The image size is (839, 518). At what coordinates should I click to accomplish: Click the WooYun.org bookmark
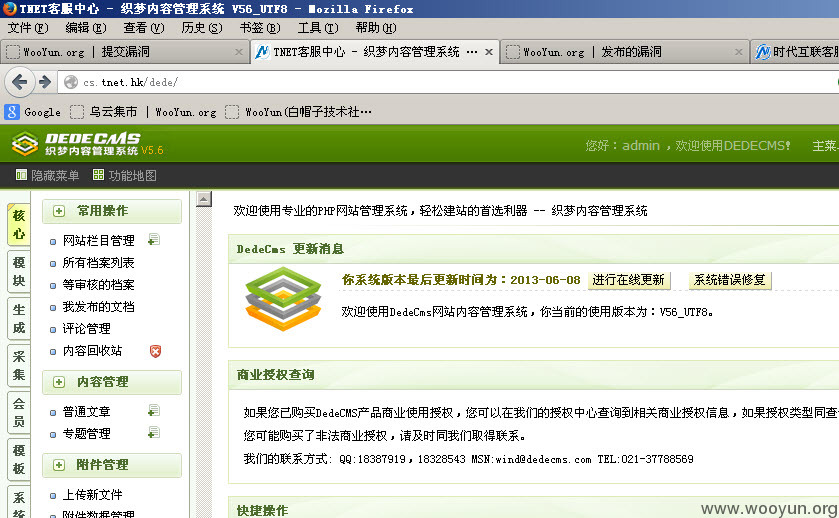coord(186,112)
